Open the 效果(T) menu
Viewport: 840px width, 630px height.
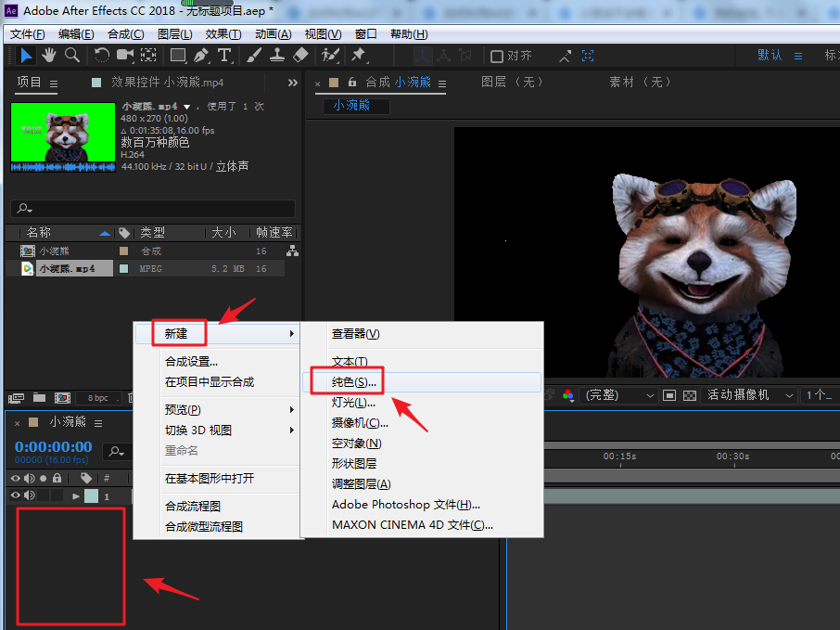pos(223,34)
